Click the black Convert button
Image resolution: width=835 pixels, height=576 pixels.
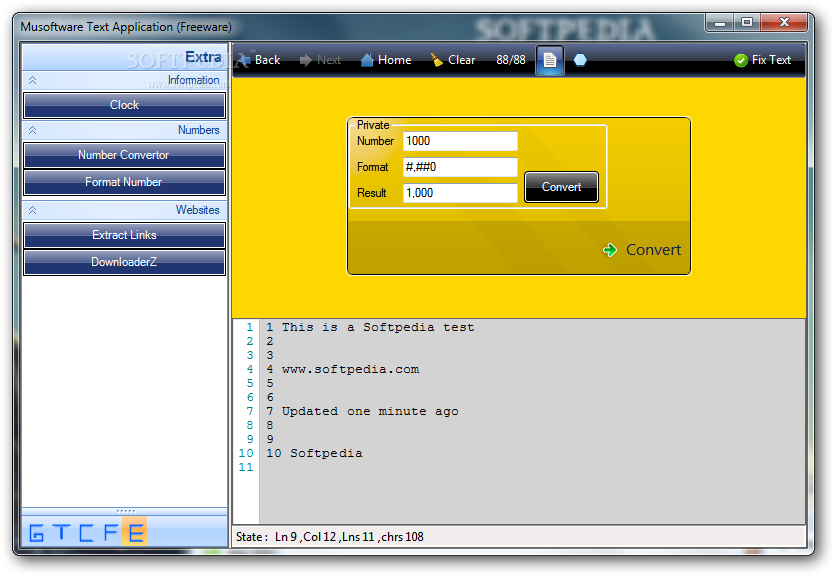point(561,187)
